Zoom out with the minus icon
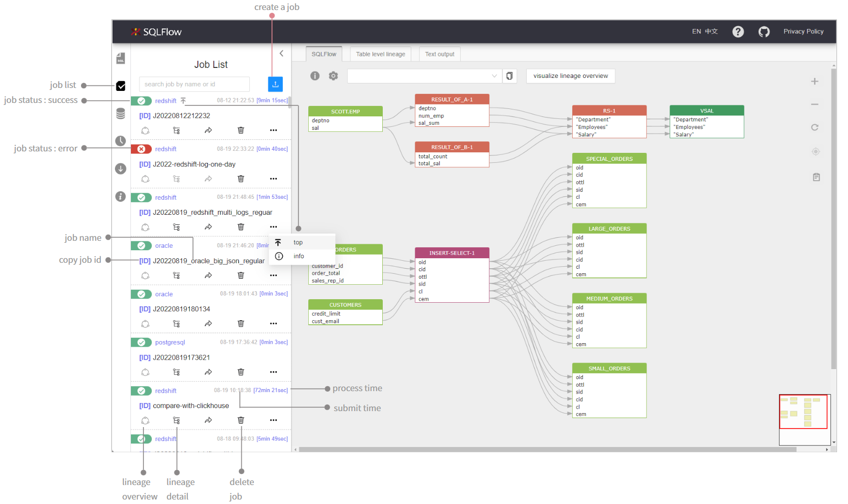Image resolution: width=848 pixels, height=504 pixels. pyautogui.click(x=815, y=104)
